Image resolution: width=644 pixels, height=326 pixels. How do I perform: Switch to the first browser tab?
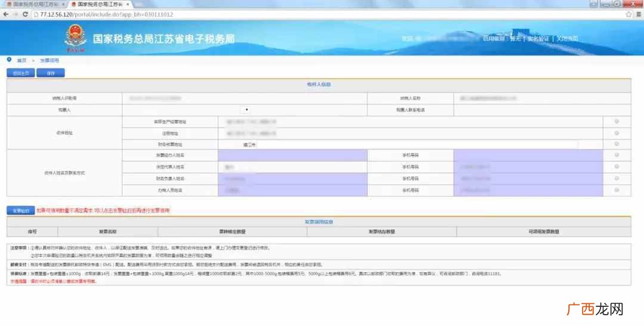pos(35,4)
